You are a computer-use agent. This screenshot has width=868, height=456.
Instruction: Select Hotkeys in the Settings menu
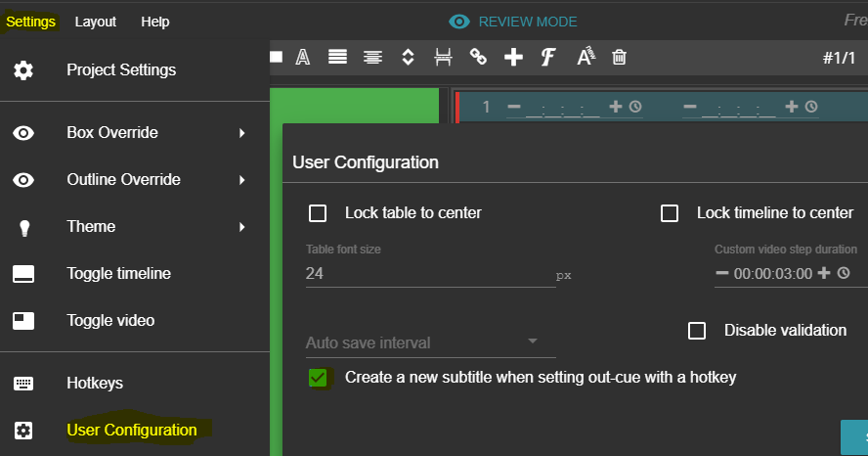[95, 384]
